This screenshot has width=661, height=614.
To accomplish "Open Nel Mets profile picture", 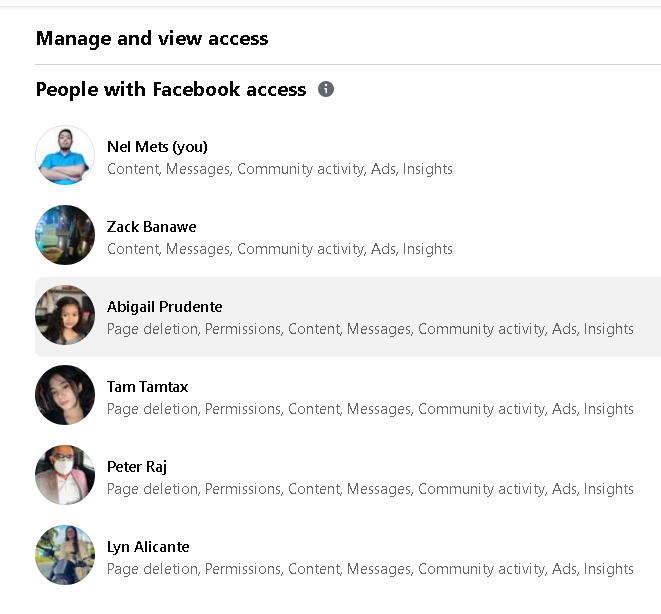I will 65,155.
